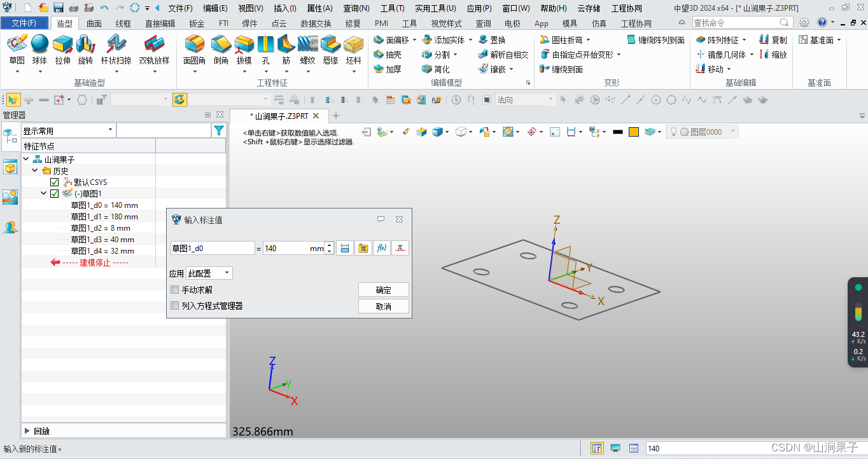Viewport: 868px width, 459px height.
Task: Click the 抽壳 shell tool
Action: tap(388, 55)
